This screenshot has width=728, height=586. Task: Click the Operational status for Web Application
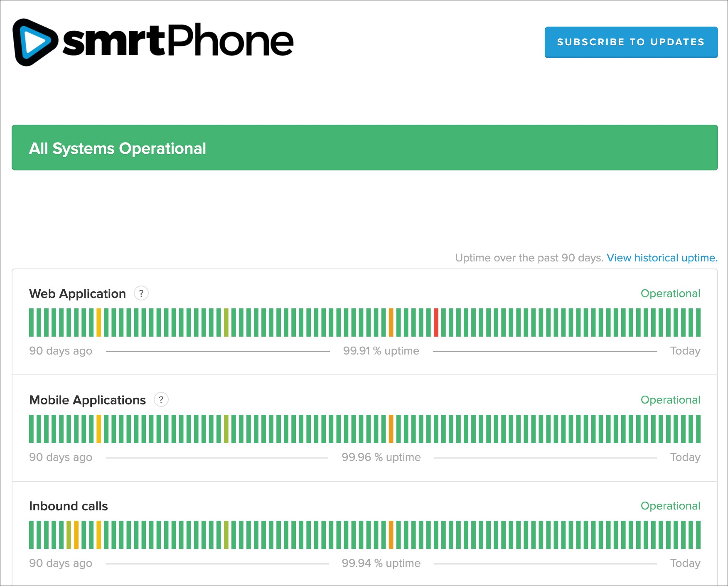(x=670, y=293)
